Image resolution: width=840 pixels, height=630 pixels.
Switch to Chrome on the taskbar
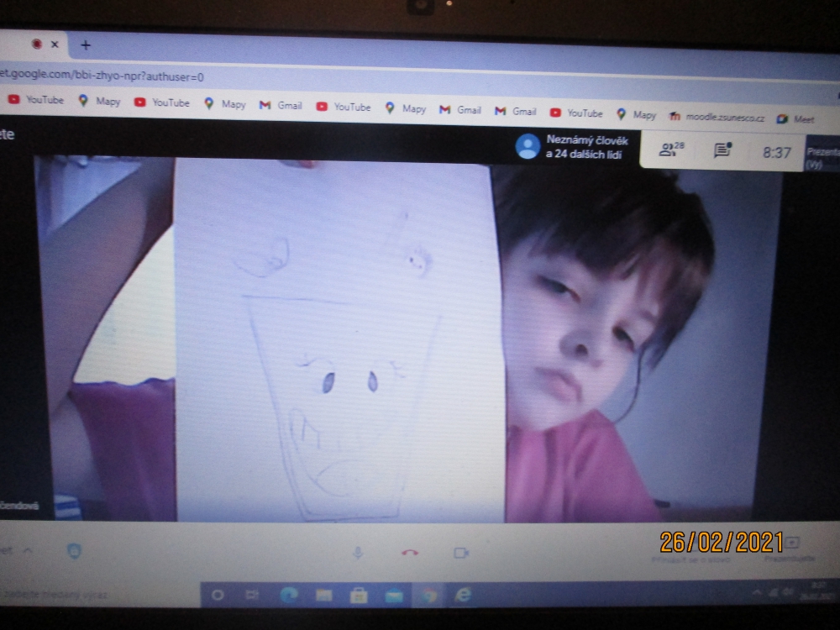(x=428, y=596)
